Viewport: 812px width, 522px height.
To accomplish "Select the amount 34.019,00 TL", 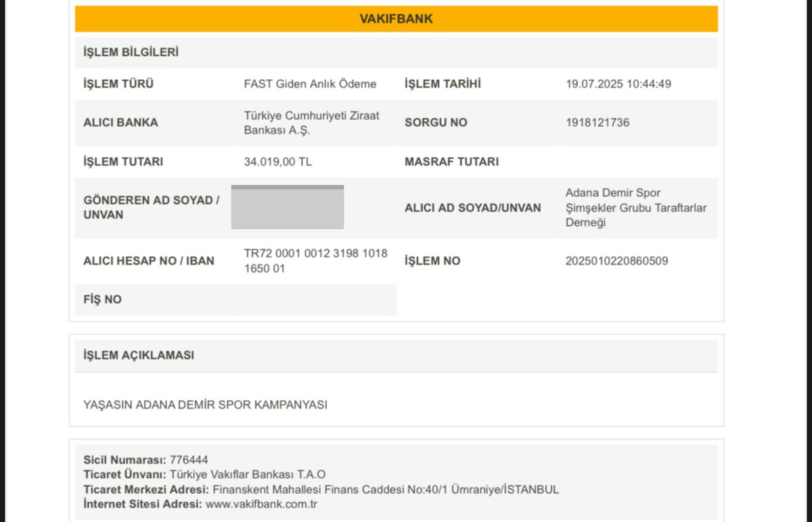I will click(x=278, y=162).
